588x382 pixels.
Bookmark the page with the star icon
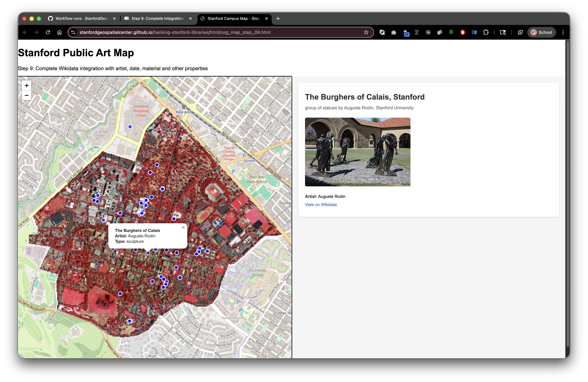(366, 32)
